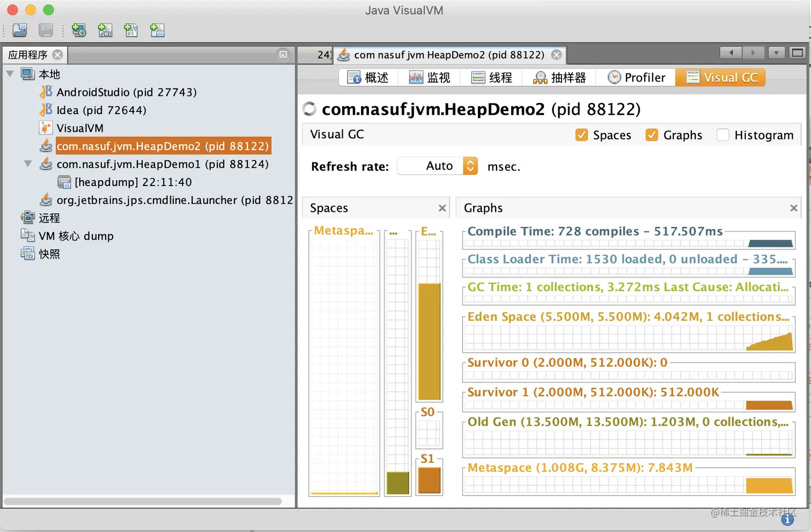Close the HeapDemo2 document tab
This screenshot has width=811, height=532.
[x=557, y=55]
